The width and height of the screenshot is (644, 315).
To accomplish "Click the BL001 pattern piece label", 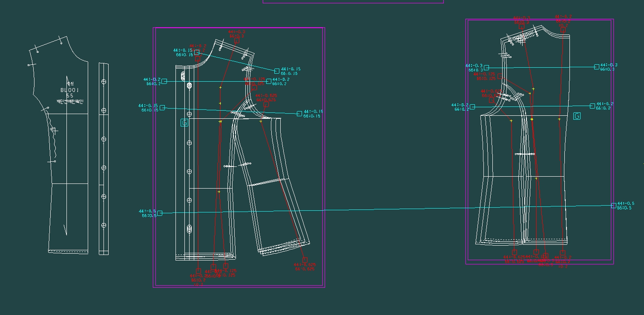I will pyautogui.click(x=69, y=90).
